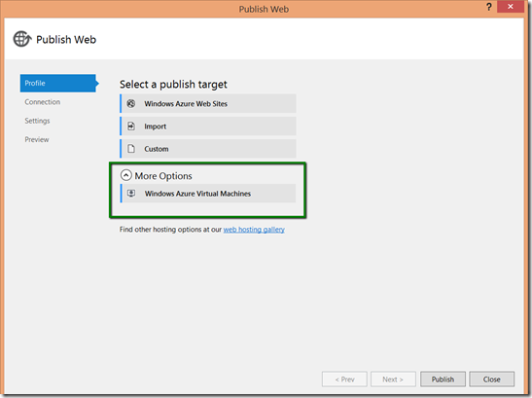Click the monitor icon beside Windows Azure Virtual Machines
The width and height of the screenshot is (532, 398).
point(131,194)
